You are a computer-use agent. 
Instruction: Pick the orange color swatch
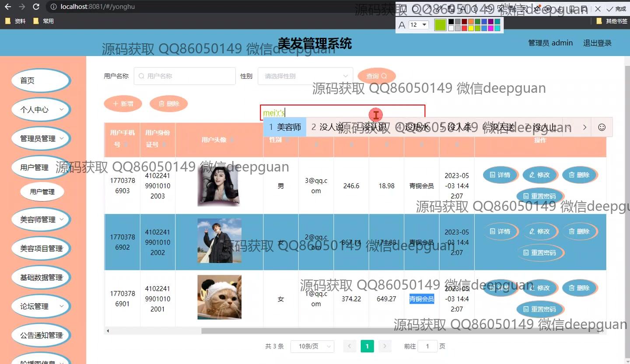(471, 21)
